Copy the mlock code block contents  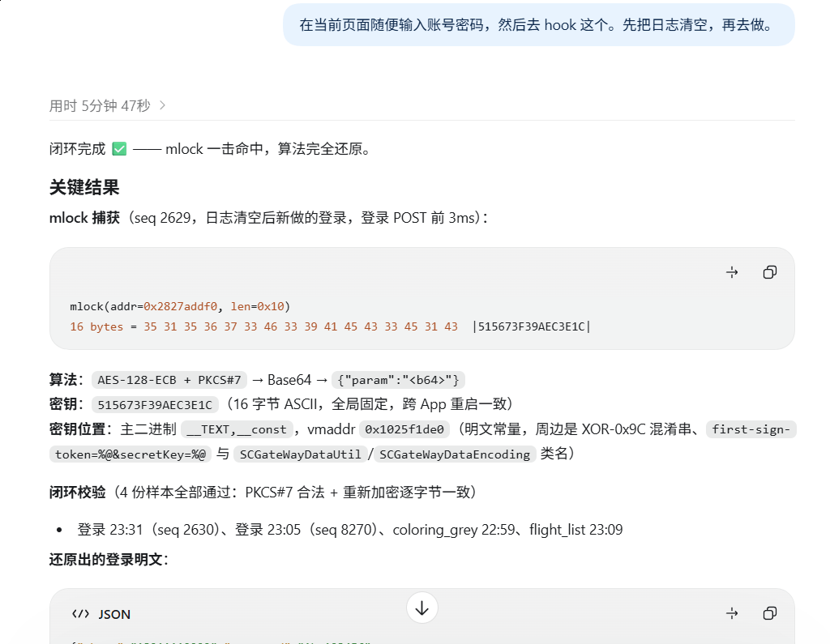pyautogui.click(x=770, y=272)
